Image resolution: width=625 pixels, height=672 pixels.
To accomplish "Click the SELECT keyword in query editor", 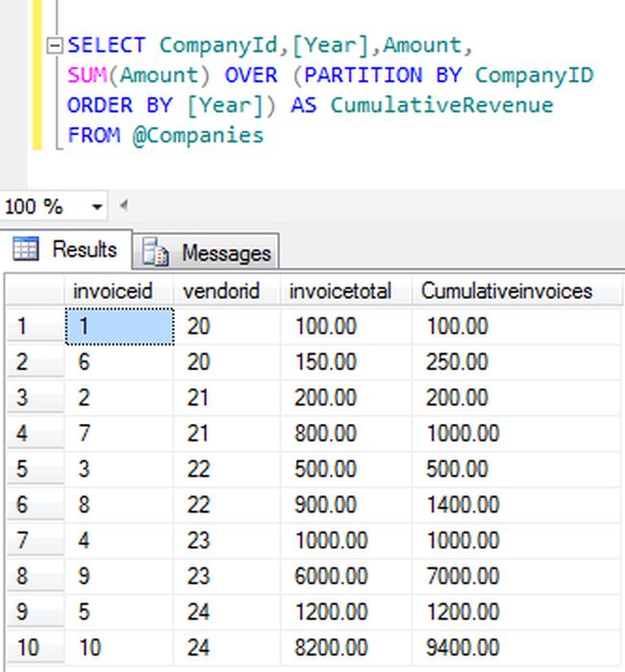I will pos(107,45).
